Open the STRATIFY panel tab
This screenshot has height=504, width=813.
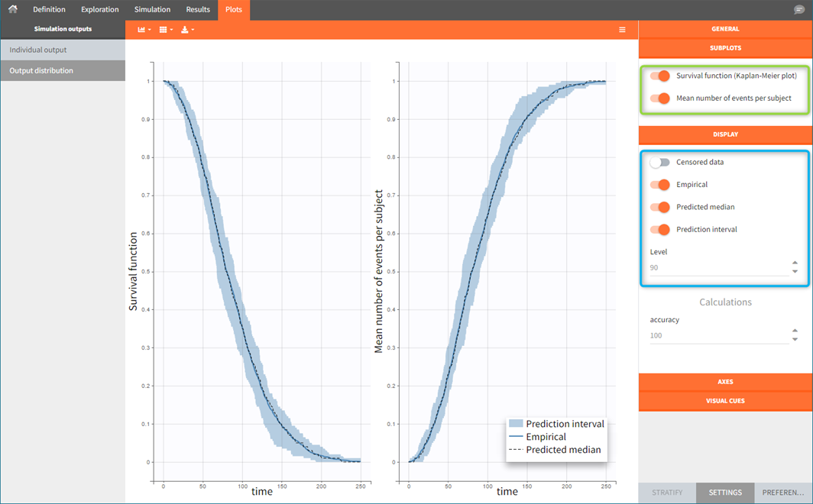point(667,493)
